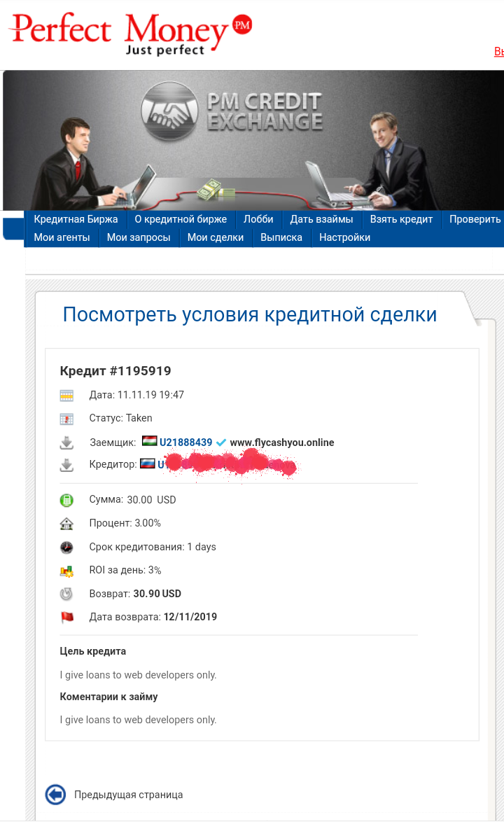Click the download icon next to Кредитор
Image resolution: width=504 pixels, height=822 pixels.
[x=66, y=465]
